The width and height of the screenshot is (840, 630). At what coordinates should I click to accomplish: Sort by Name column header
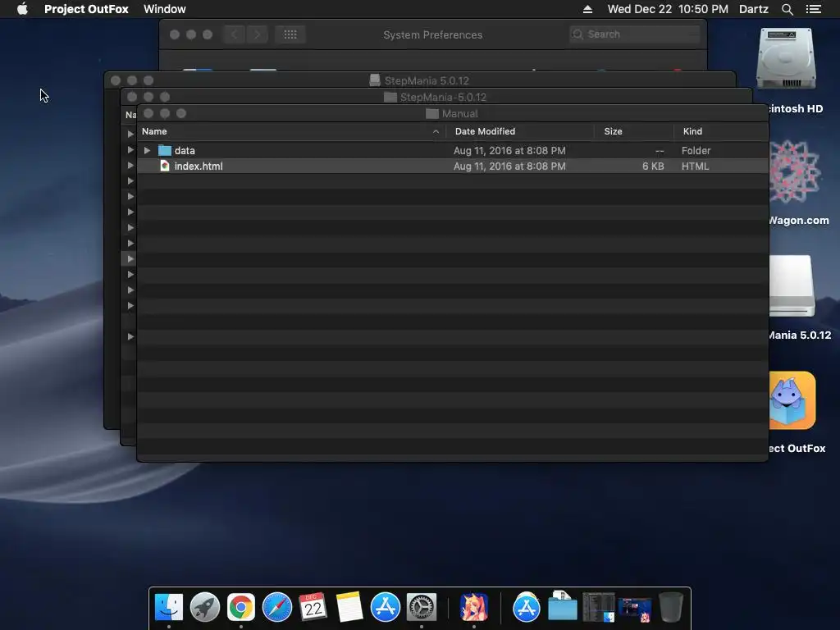click(154, 131)
